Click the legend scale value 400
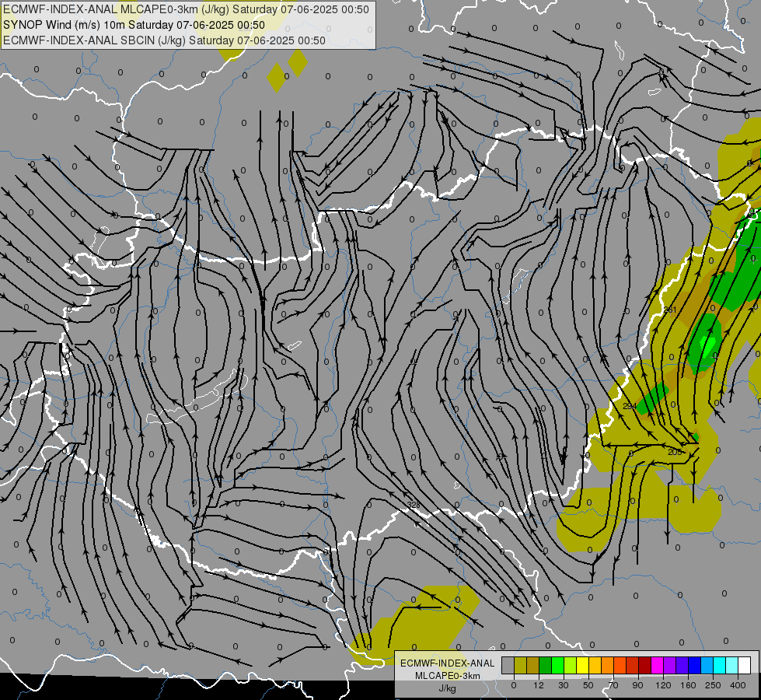 (x=738, y=685)
